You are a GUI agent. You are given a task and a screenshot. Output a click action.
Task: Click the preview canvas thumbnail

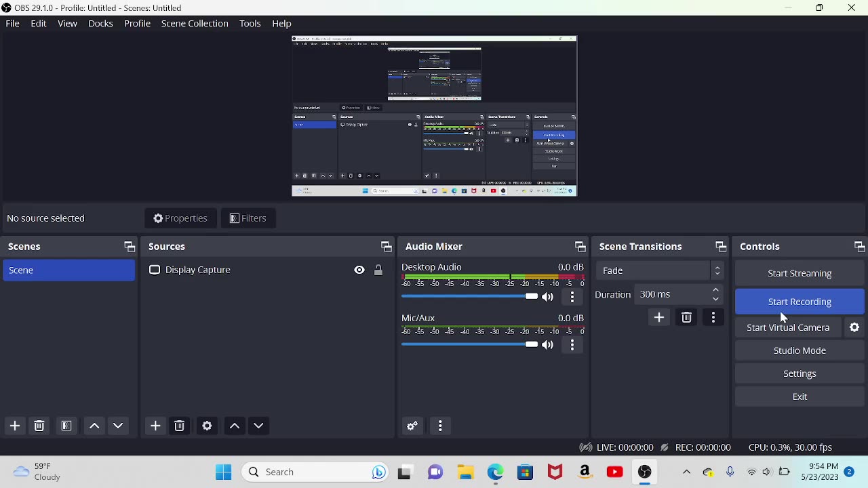click(x=435, y=116)
